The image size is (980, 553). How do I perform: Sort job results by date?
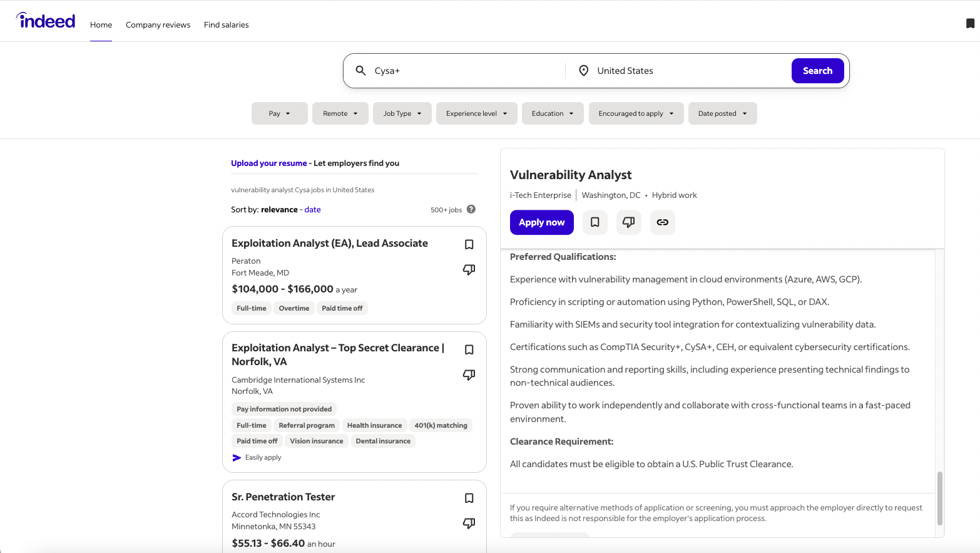(312, 210)
